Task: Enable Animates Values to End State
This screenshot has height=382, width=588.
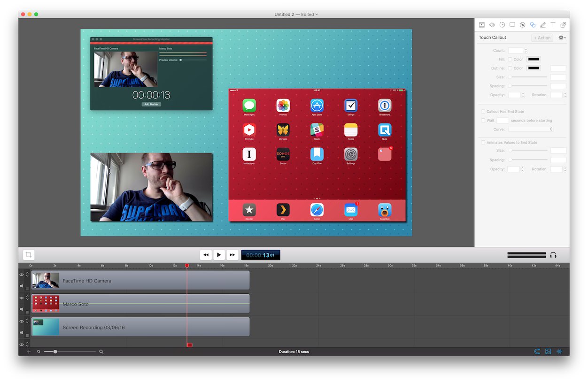Action: click(483, 143)
